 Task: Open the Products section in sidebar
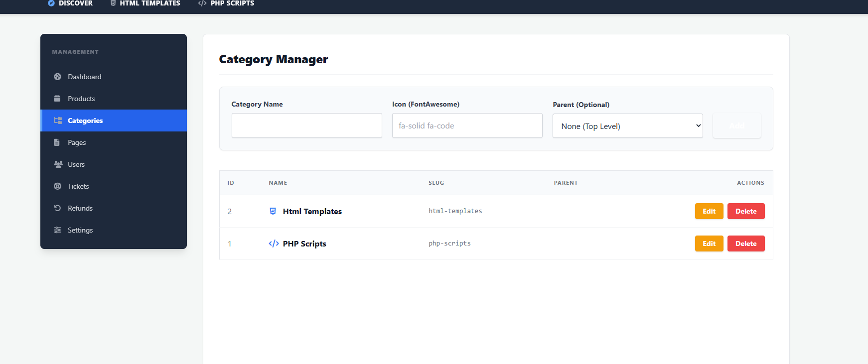point(114,99)
